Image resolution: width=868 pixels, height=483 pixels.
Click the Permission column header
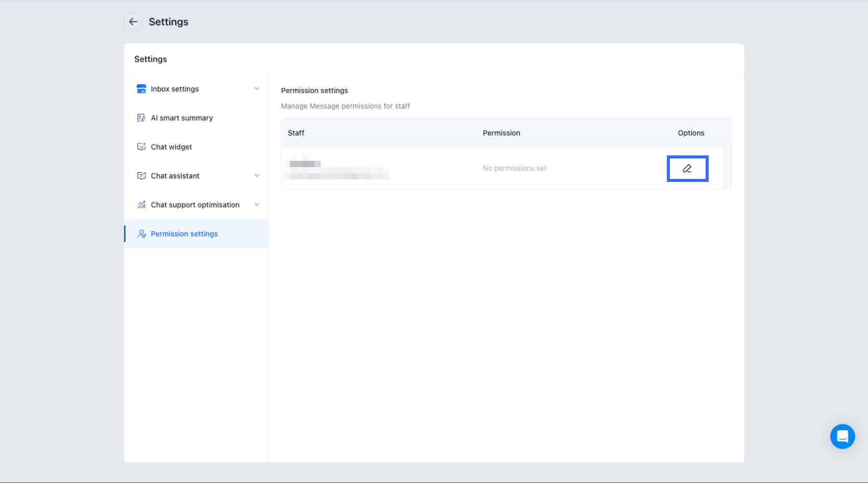point(501,133)
